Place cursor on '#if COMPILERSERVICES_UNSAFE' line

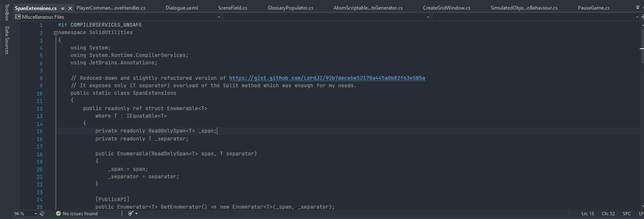tap(100, 25)
